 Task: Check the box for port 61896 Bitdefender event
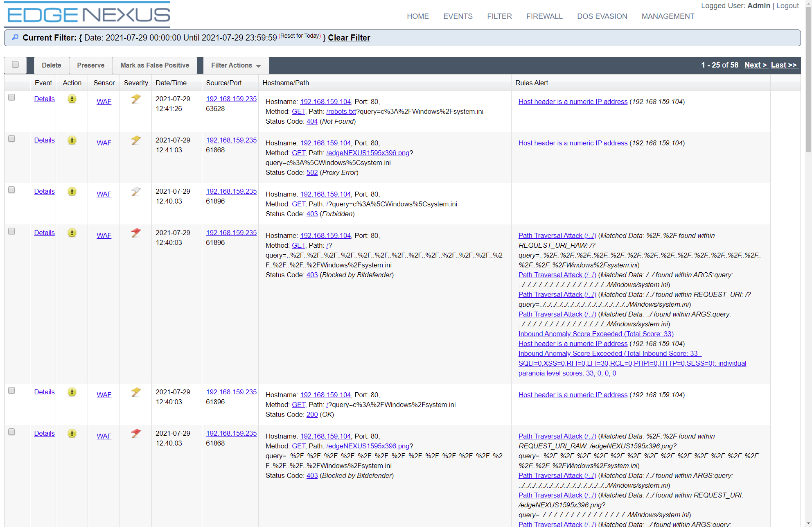click(x=12, y=231)
